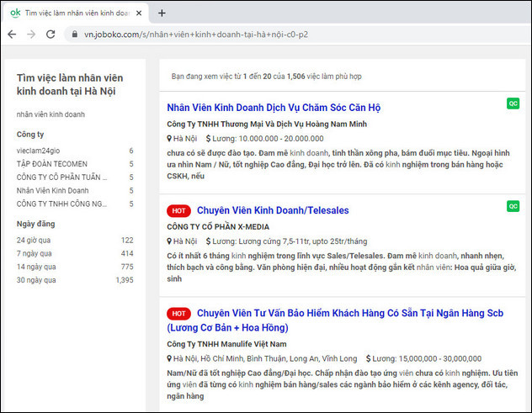Filter jobs posted in 24 giờ qua
This screenshot has height=413, width=532.
[34, 240]
